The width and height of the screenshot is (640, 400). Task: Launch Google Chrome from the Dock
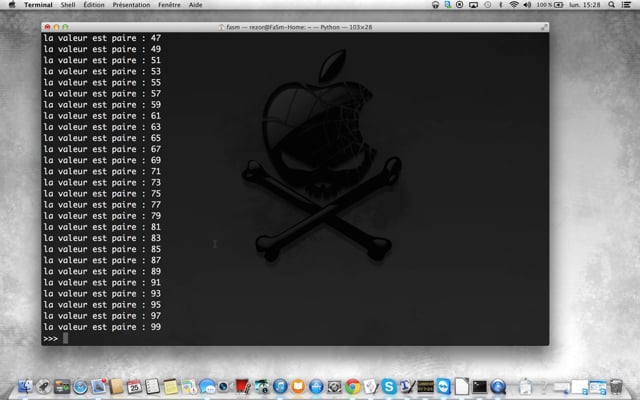(x=353, y=386)
